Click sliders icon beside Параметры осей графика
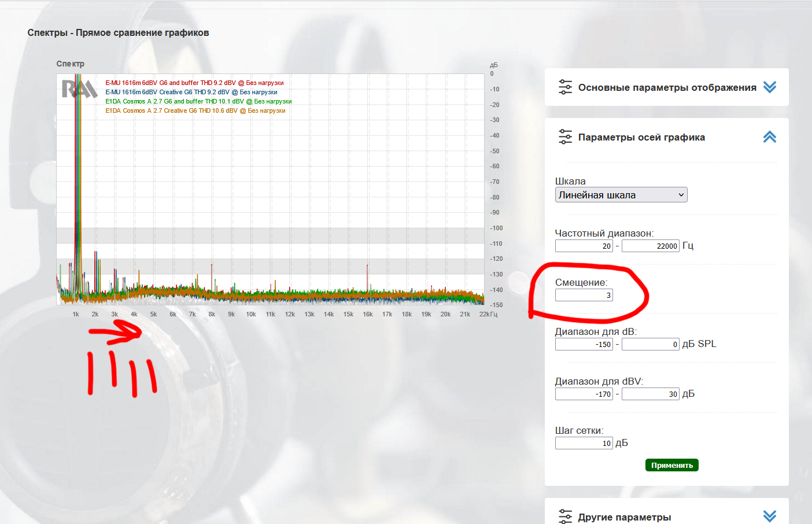The height and width of the screenshot is (524, 812). tap(565, 137)
